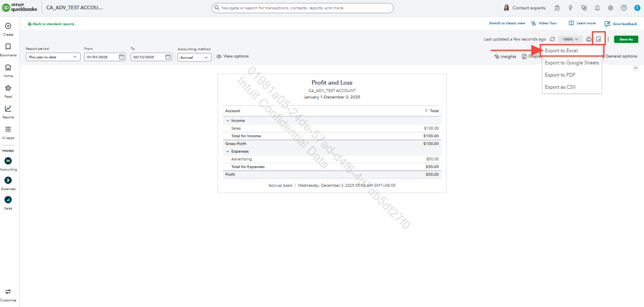This screenshot has height=307, width=644.
Task: Open the 100% zoom dropdown
Action: pos(570,39)
